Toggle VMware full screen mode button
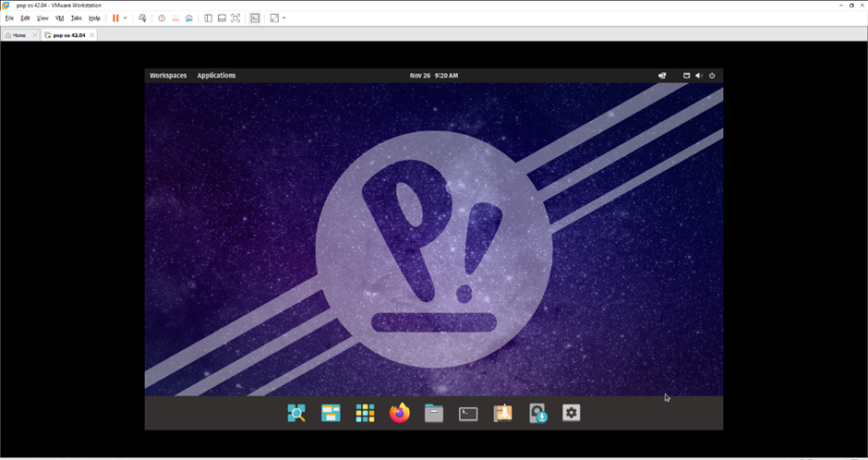 [x=235, y=18]
